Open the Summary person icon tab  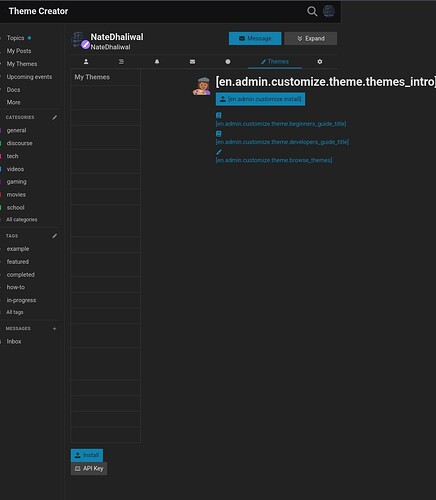click(x=86, y=62)
